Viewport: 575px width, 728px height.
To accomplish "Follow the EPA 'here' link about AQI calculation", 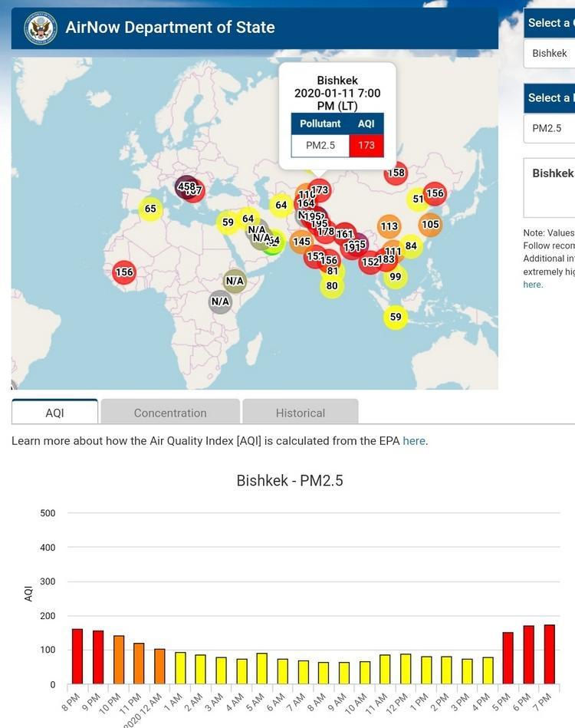I will pyautogui.click(x=414, y=441).
